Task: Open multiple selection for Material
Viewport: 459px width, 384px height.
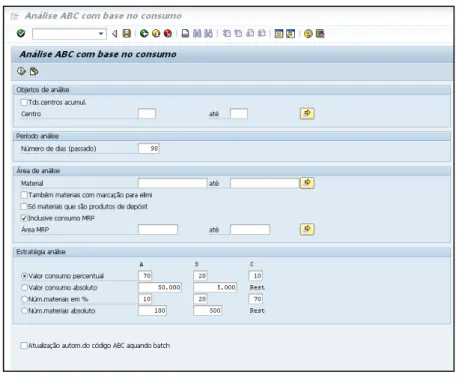Action: 307,183
